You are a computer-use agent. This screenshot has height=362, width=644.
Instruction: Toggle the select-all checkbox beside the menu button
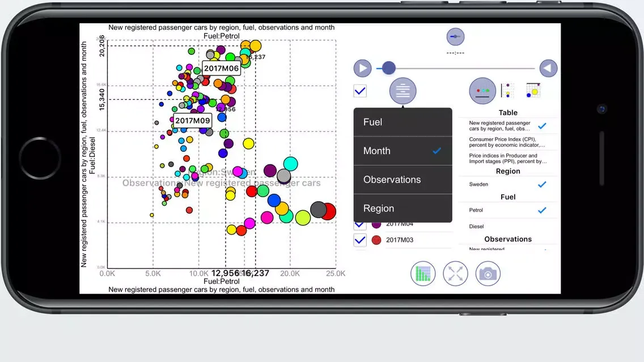[x=360, y=91]
